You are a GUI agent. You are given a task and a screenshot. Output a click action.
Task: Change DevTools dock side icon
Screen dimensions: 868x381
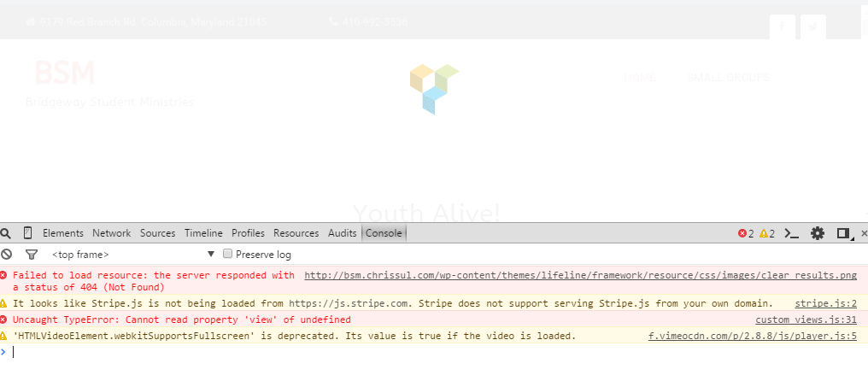(x=843, y=233)
